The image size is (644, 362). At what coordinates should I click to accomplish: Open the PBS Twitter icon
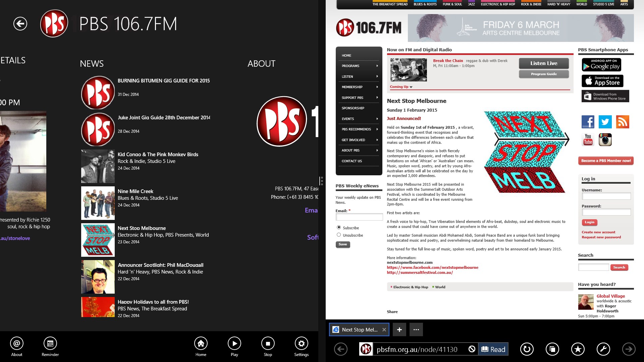click(605, 122)
